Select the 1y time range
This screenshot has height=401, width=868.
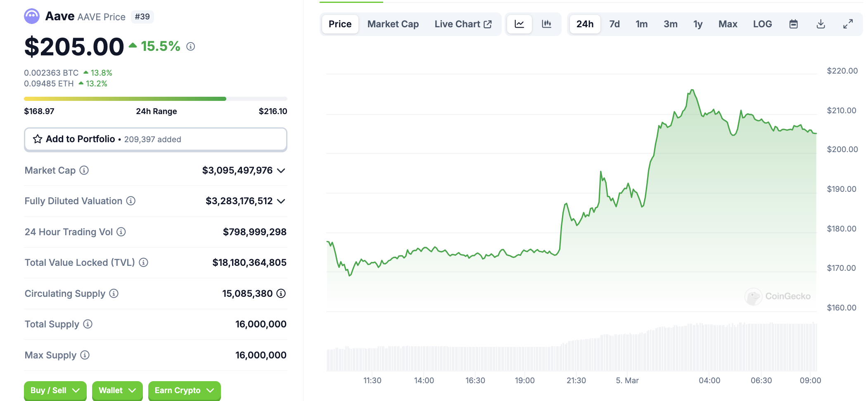tap(697, 24)
